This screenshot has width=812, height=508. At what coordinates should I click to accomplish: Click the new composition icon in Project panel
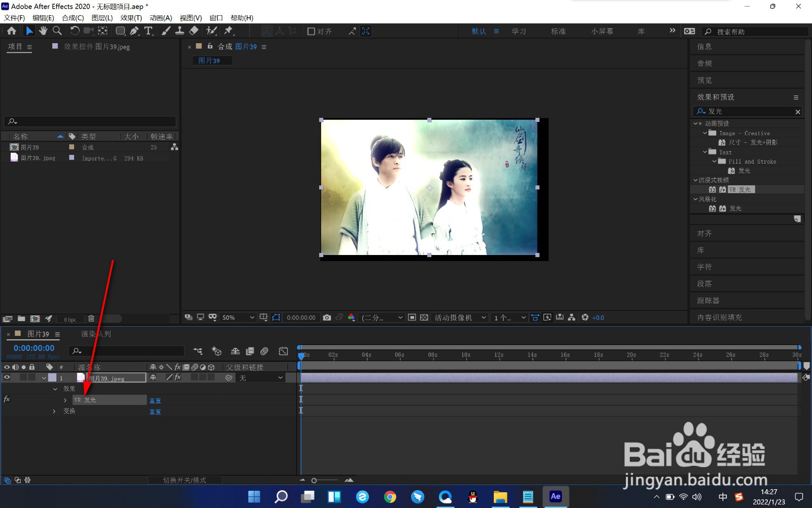pyautogui.click(x=35, y=319)
